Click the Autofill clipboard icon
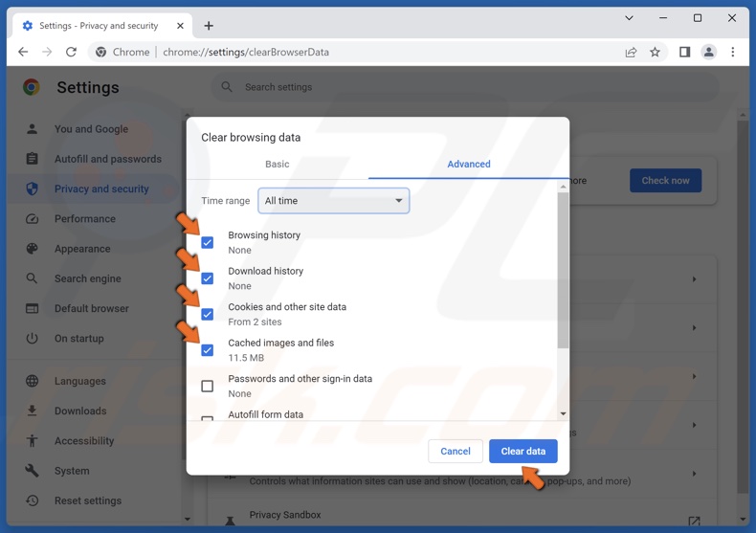Image resolution: width=756 pixels, height=533 pixels. (32, 159)
